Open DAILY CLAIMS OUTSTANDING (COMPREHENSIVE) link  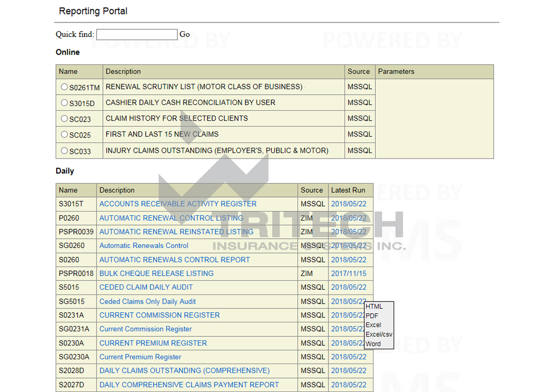(184, 371)
